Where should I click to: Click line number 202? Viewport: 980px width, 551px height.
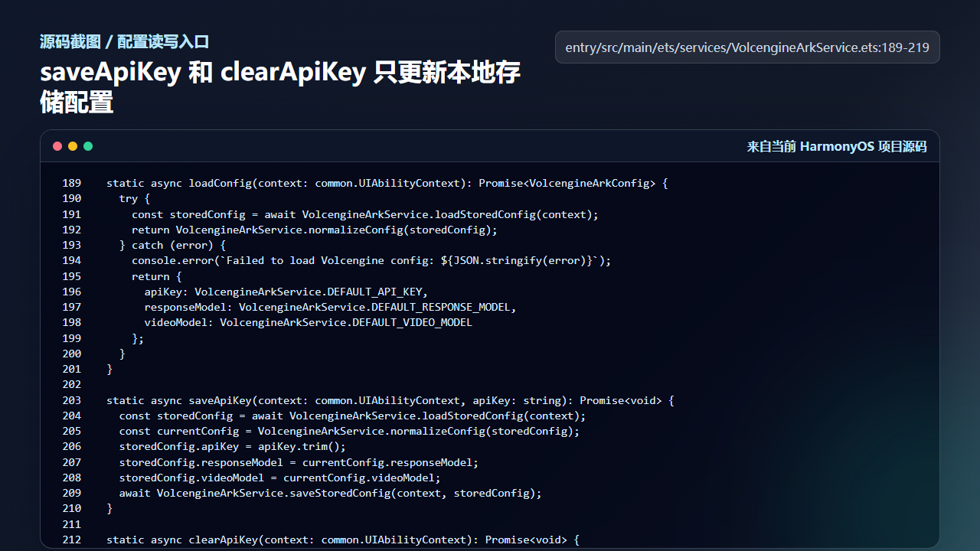(72, 384)
